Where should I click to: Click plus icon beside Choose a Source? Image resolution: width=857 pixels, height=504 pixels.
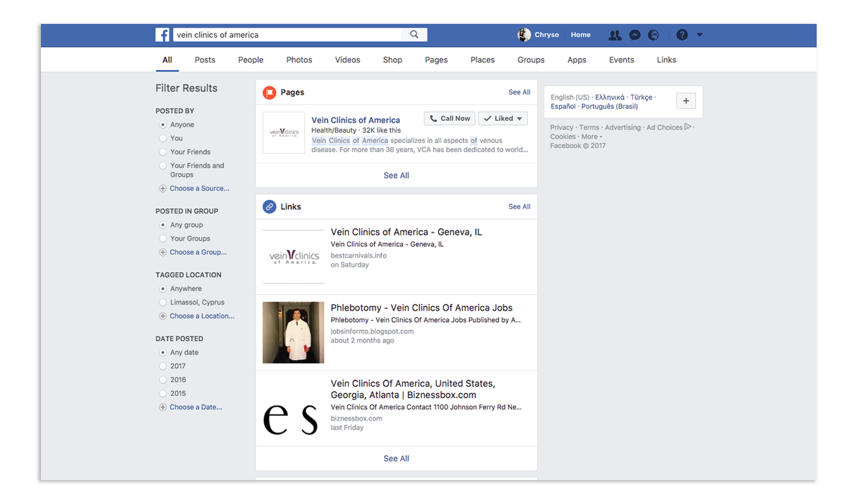point(163,189)
